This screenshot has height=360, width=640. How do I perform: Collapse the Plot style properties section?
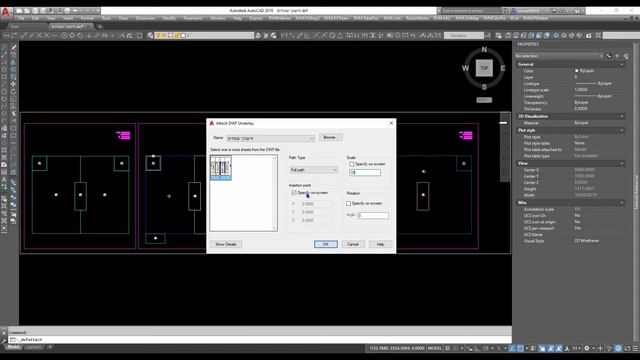point(622,130)
